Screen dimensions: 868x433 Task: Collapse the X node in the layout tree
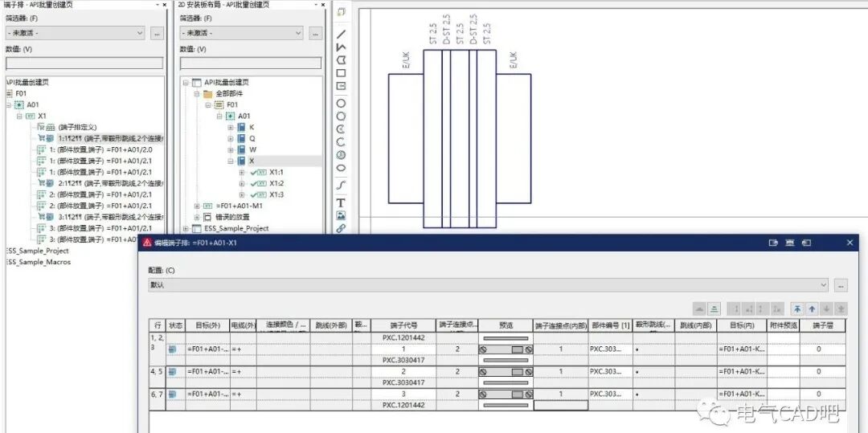231,161
